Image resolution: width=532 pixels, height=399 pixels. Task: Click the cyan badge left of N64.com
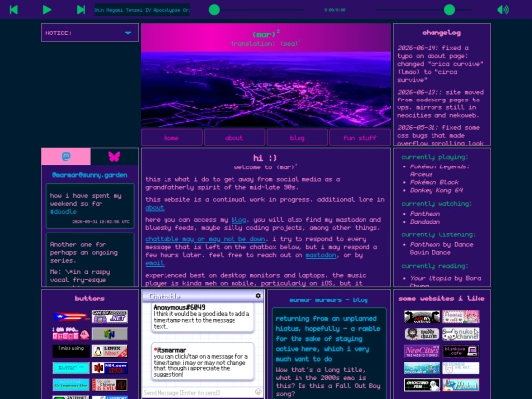tap(71, 367)
